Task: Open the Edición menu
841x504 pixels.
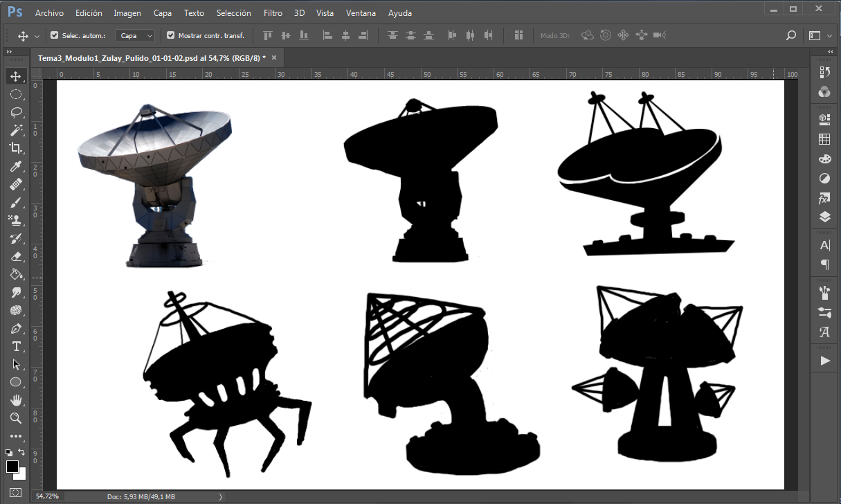Action: pyautogui.click(x=89, y=12)
